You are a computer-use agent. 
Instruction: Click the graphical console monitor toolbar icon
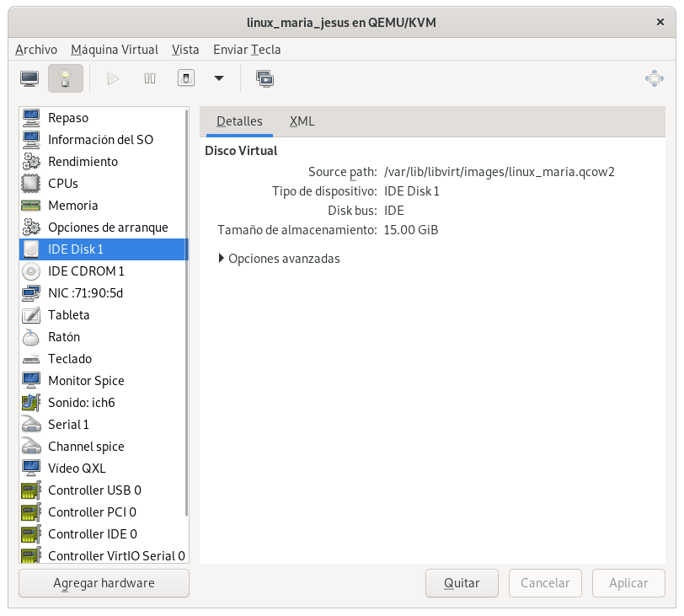pyautogui.click(x=29, y=78)
